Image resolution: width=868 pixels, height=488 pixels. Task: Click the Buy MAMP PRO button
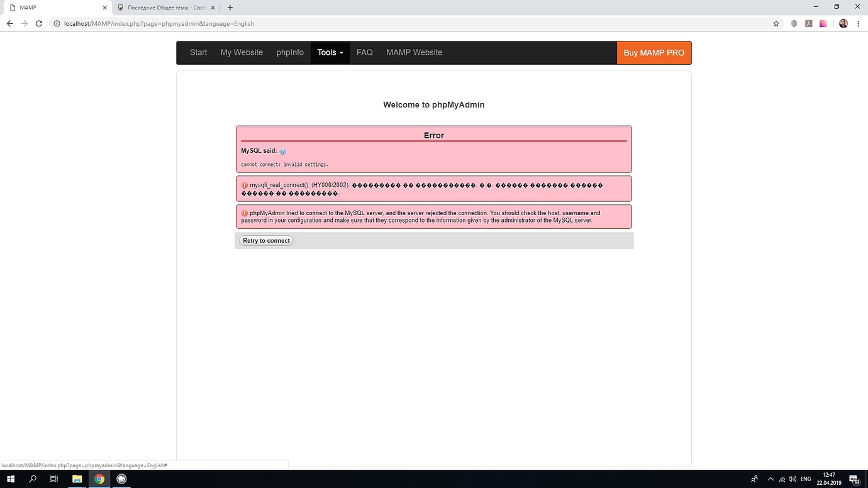point(654,53)
